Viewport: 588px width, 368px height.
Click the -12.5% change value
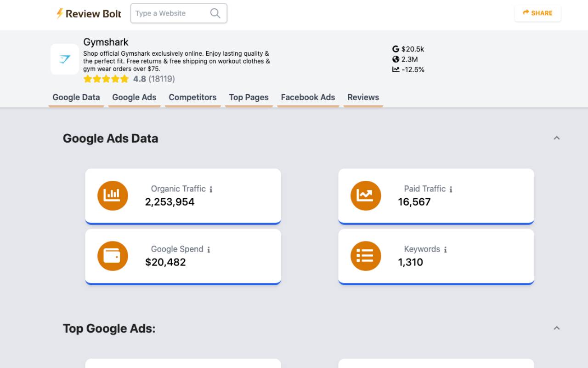(x=413, y=69)
